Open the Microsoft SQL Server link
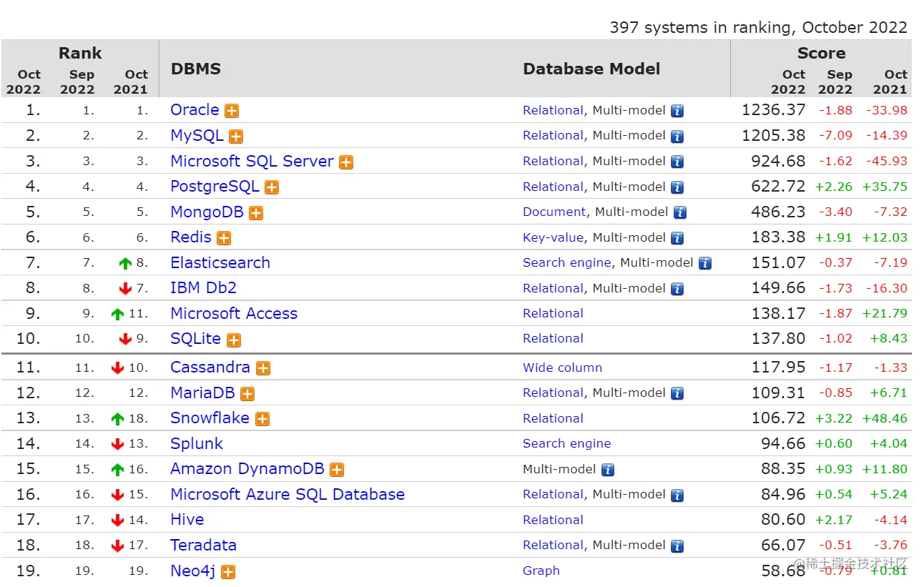 [x=252, y=161]
